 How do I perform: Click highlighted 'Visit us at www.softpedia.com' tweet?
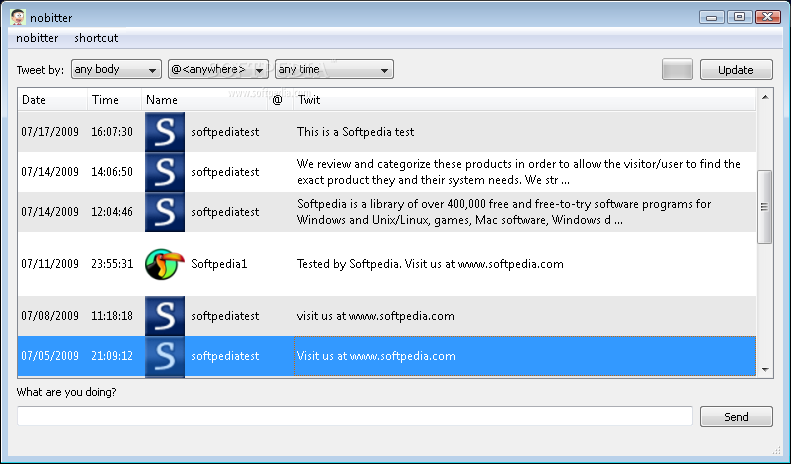(376, 356)
